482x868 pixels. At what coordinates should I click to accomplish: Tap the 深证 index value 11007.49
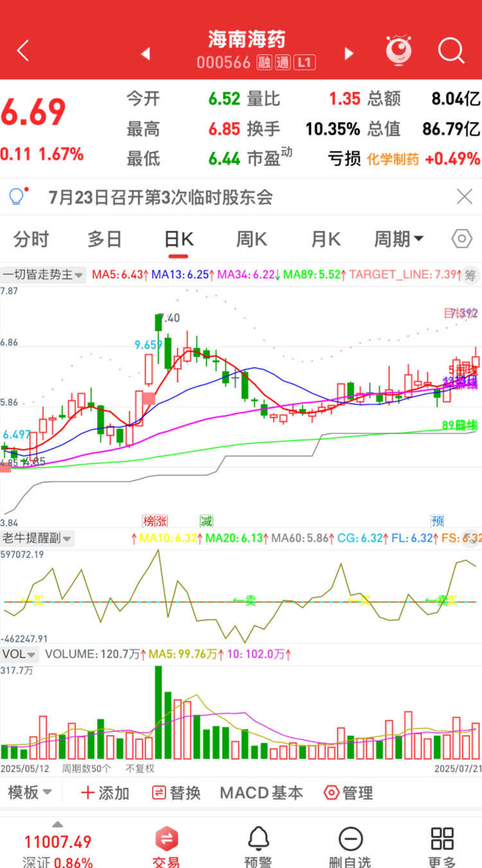(58, 842)
